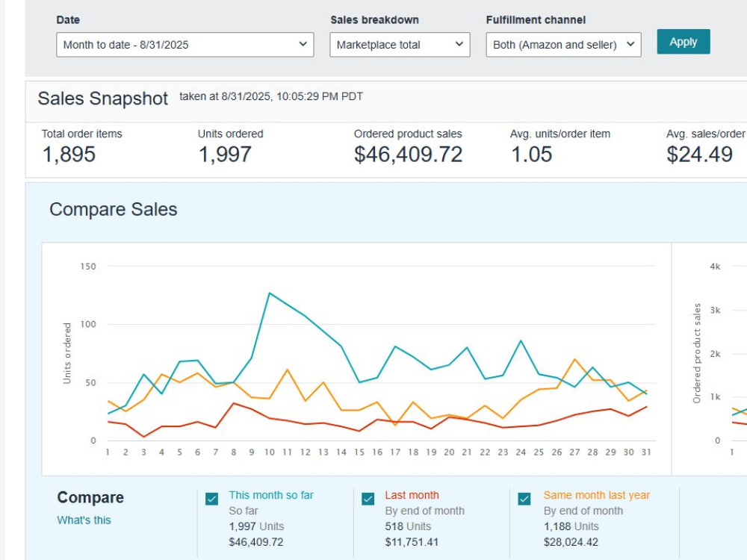This screenshot has height=560, width=747.
Task: Click the Last month label
Action: tap(412, 495)
